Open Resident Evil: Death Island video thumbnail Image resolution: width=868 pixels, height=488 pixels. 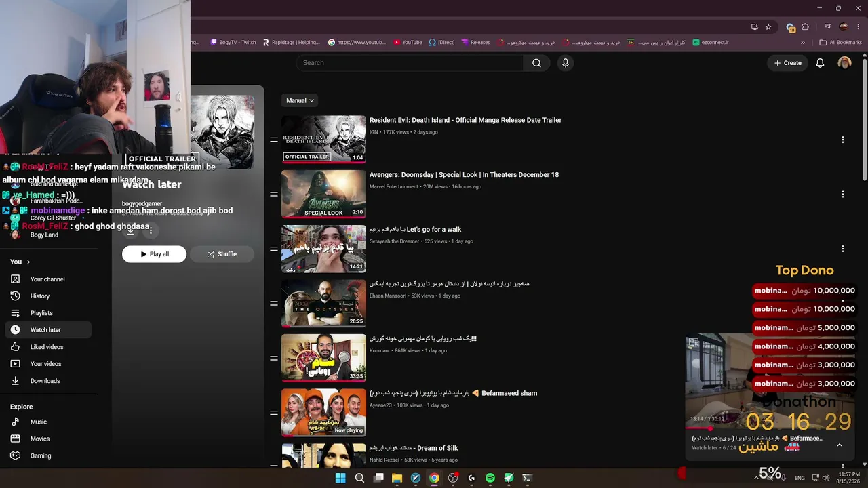323,140
